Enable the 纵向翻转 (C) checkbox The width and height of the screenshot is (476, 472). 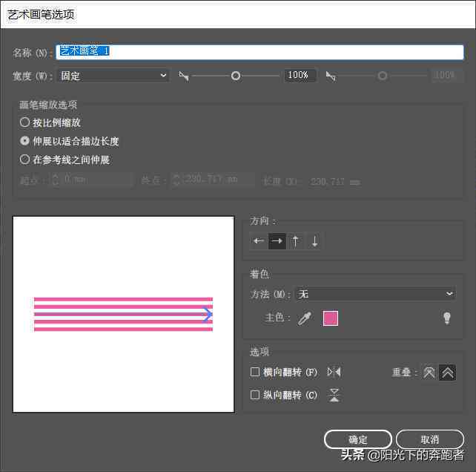pyautogui.click(x=255, y=395)
